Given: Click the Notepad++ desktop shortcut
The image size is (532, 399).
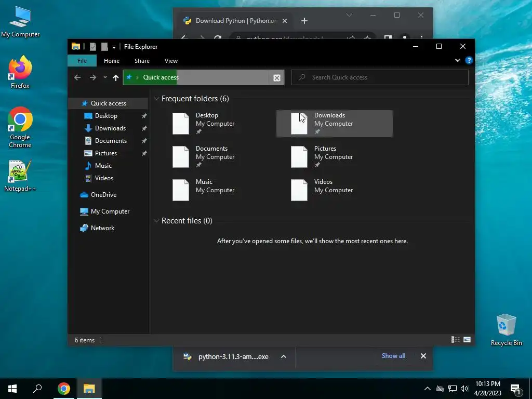Looking at the screenshot, I should point(20,176).
